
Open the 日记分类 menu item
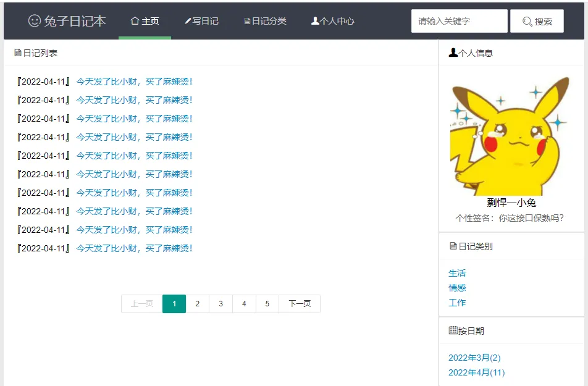(265, 21)
